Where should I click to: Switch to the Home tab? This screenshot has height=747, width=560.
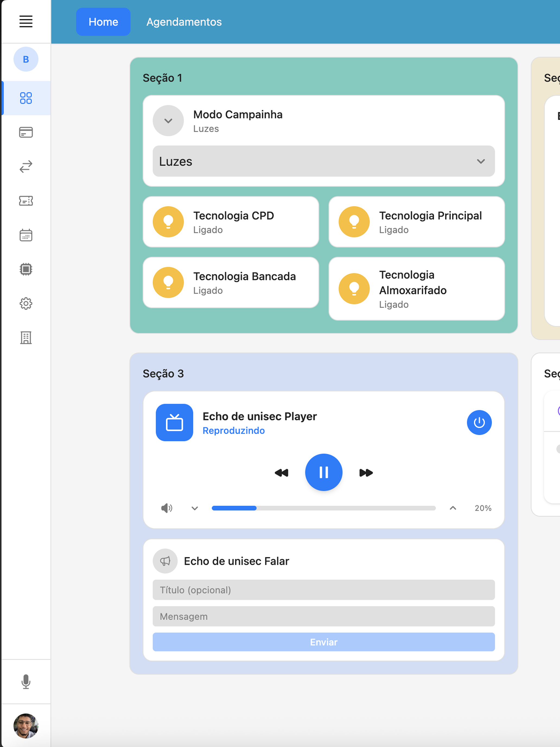[x=103, y=22]
